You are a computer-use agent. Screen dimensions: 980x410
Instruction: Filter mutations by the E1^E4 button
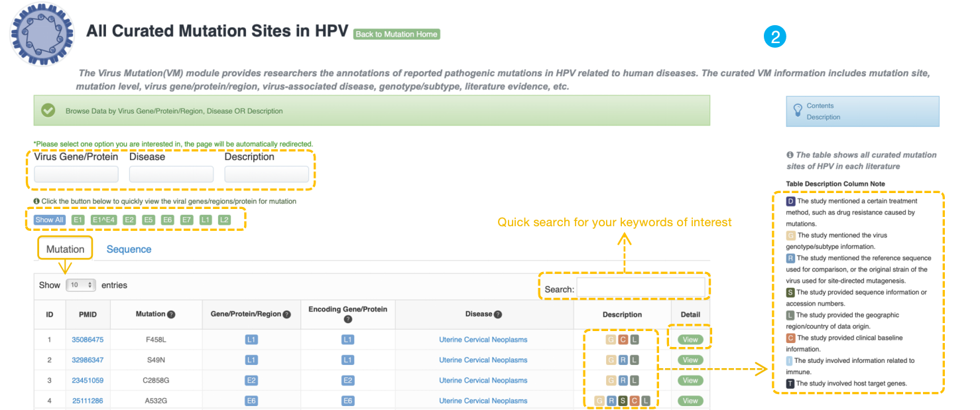click(104, 220)
